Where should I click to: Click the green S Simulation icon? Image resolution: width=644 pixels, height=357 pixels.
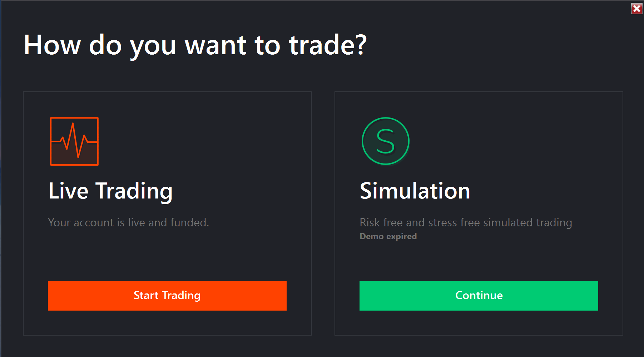tap(385, 141)
